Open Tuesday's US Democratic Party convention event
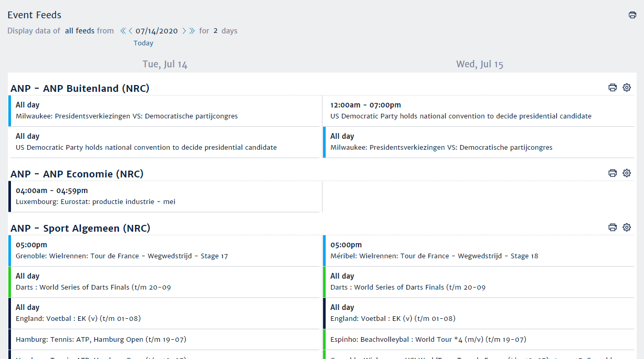 [164, 142]
